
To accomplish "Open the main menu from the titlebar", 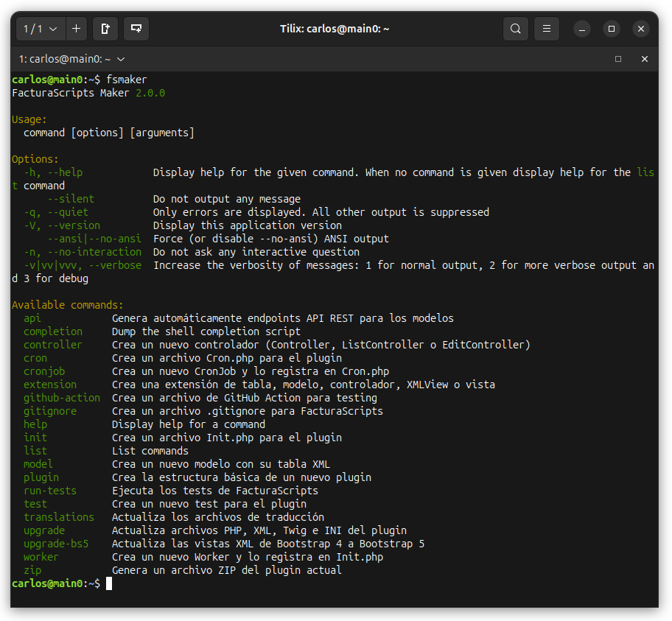I will pyautogui.click(x=546, y=28).
